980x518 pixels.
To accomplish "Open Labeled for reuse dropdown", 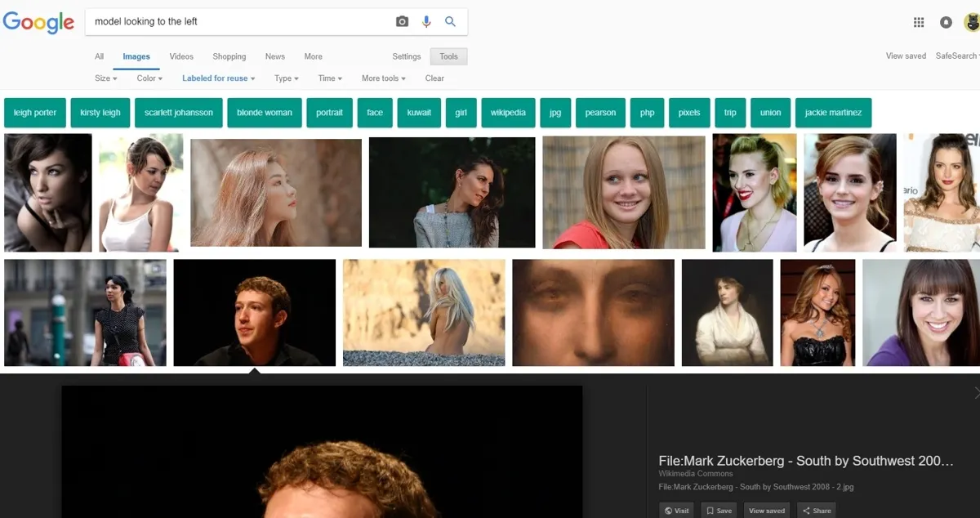I will coord(219,78).
